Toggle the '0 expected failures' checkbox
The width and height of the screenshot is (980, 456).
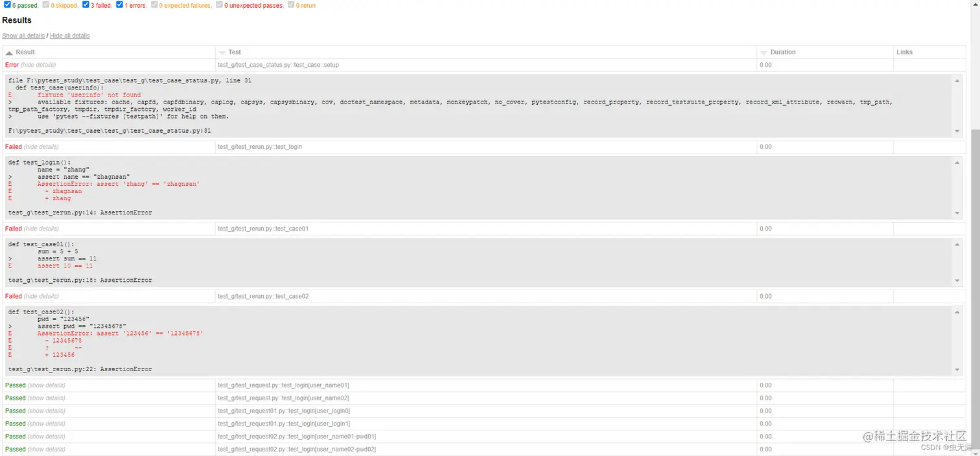point(154,5)
